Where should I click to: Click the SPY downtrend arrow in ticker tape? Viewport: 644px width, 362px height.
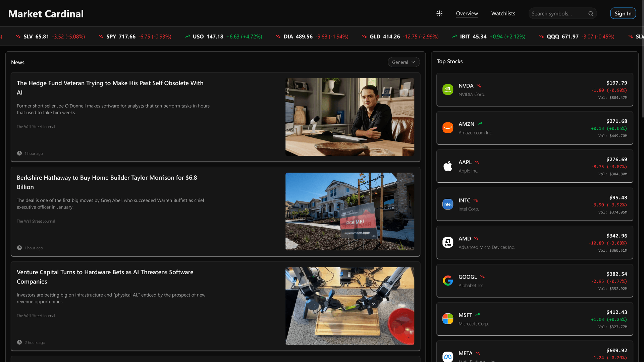click(x=101, y=37)
